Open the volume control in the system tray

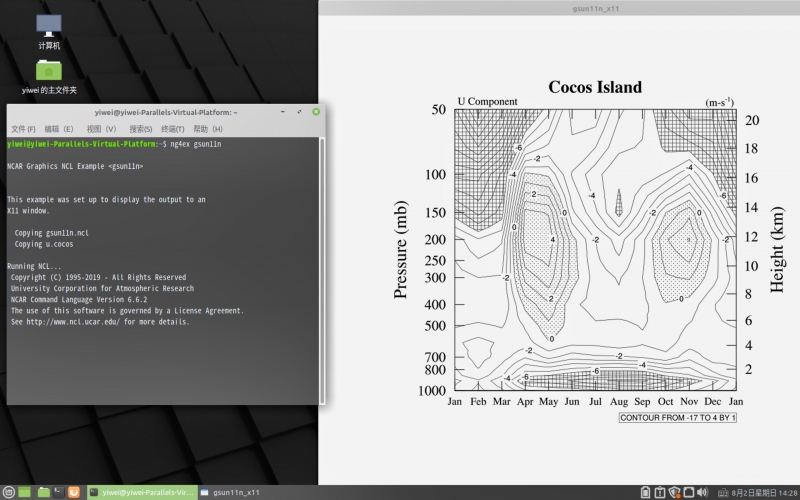tap(702, 492)
